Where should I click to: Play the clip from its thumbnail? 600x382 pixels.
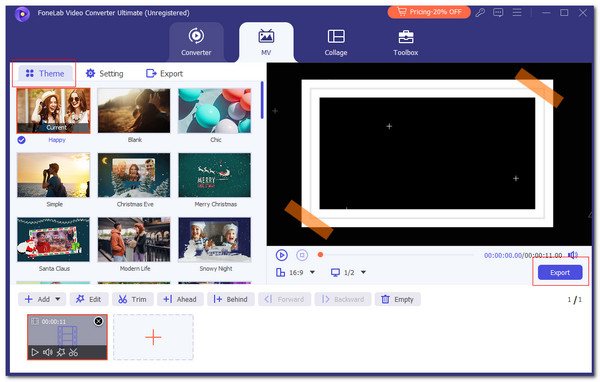[35, 352]
